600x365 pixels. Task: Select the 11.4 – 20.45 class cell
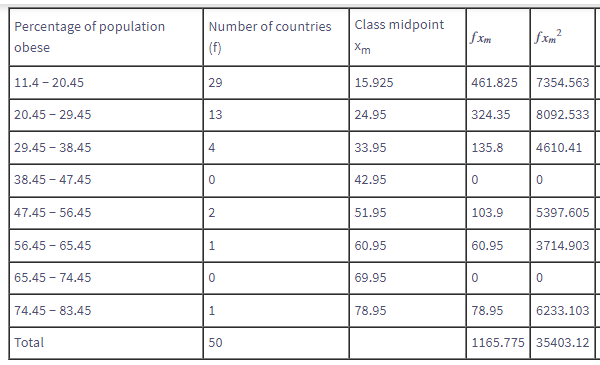(x=106, y=83)
